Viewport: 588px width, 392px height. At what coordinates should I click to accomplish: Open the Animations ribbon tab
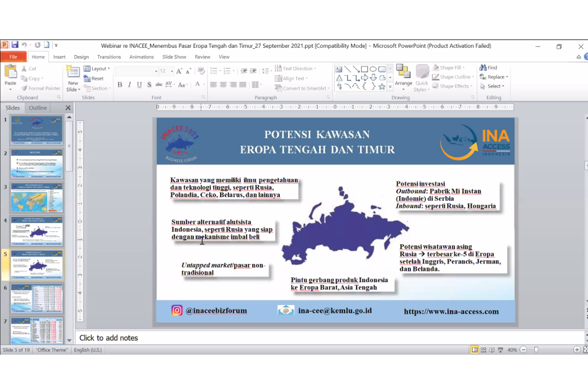coord(142,57)
